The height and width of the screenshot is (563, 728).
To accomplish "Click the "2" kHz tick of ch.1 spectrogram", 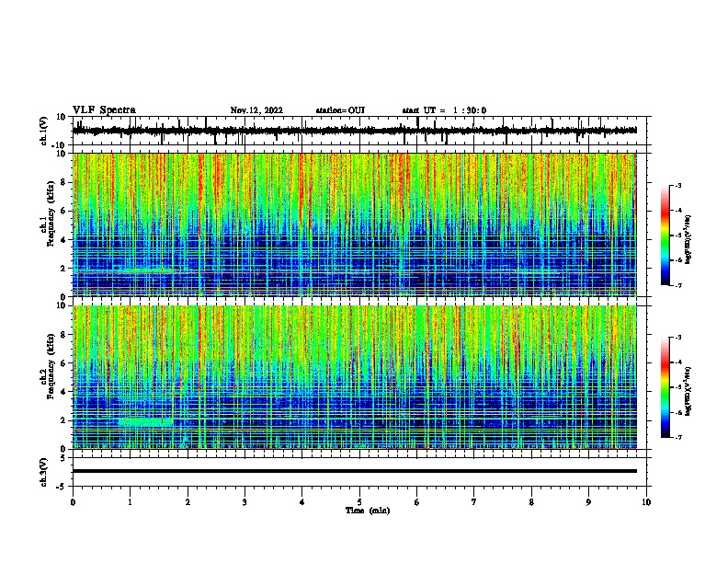I will 63,268.
